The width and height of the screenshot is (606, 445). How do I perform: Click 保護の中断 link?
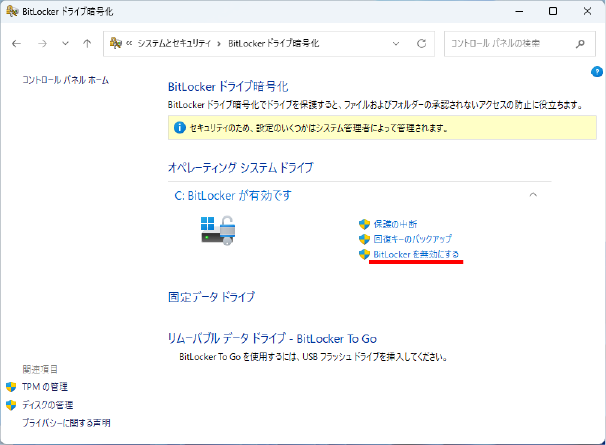[395, 224]
